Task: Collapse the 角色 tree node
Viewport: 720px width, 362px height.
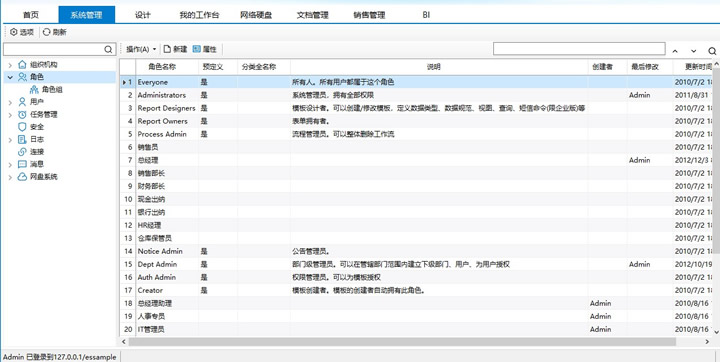Action: 10,78
